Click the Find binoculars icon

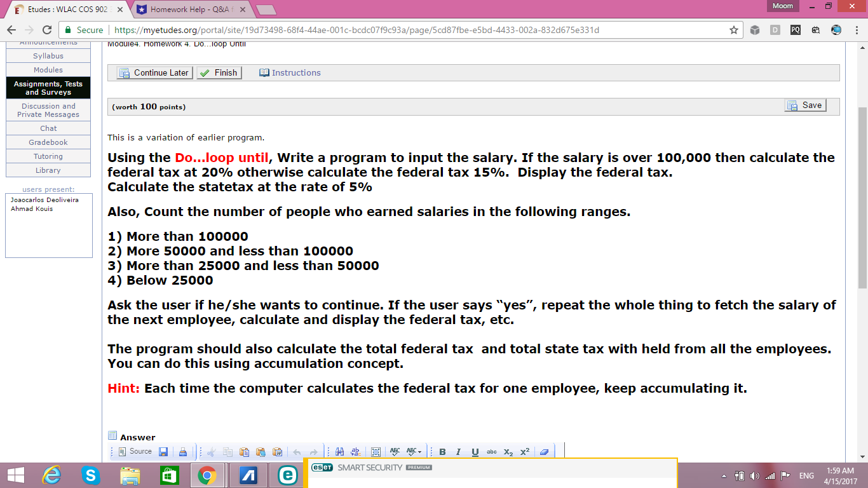click(x=339, y=452)
